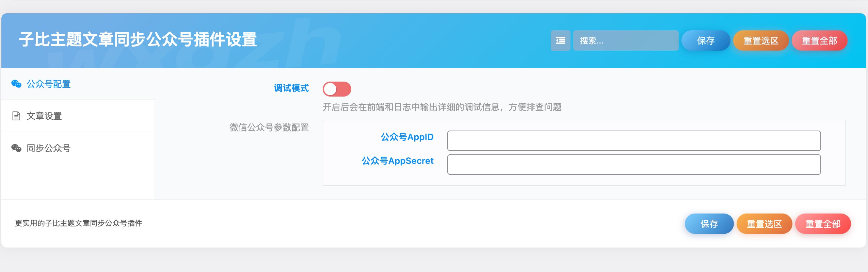The image size is (868, 272).
Task: Open the 公众号配置 tab
Action: [x=78, y=84]
